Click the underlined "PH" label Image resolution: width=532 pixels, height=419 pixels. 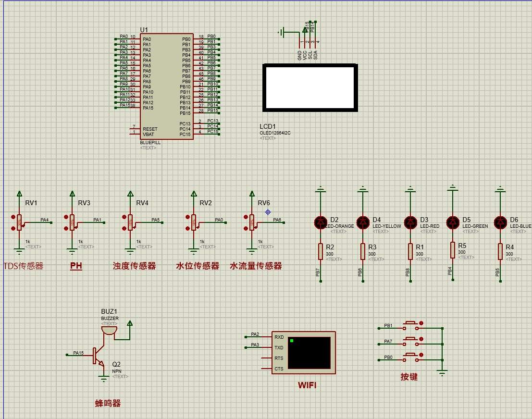76,266
